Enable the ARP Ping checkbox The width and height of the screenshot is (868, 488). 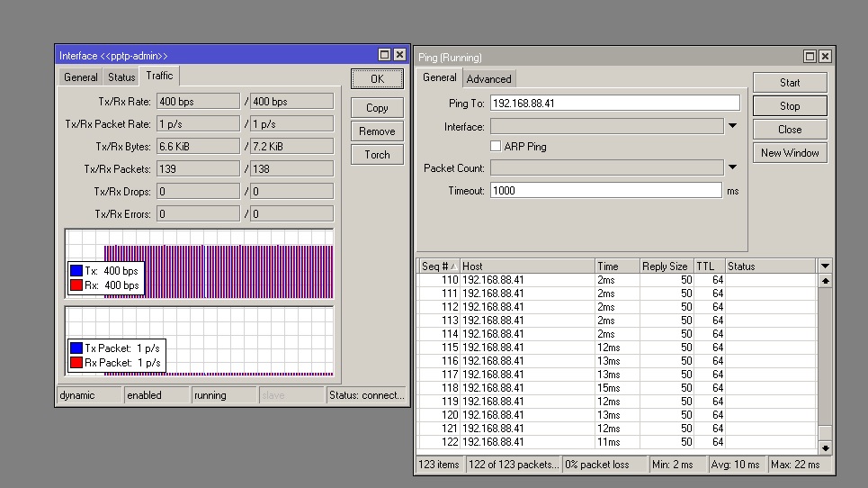click(x=496, y=146)
